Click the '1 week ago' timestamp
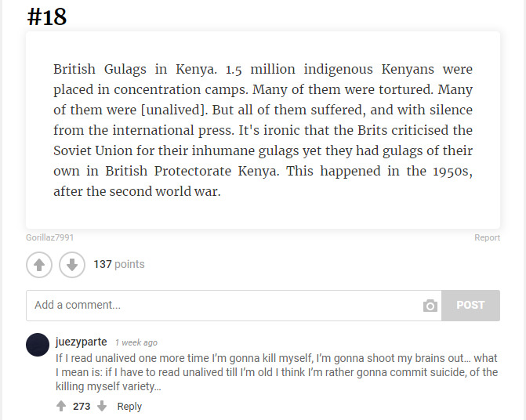Screen dimensions: 526x420 coord(136,343)
